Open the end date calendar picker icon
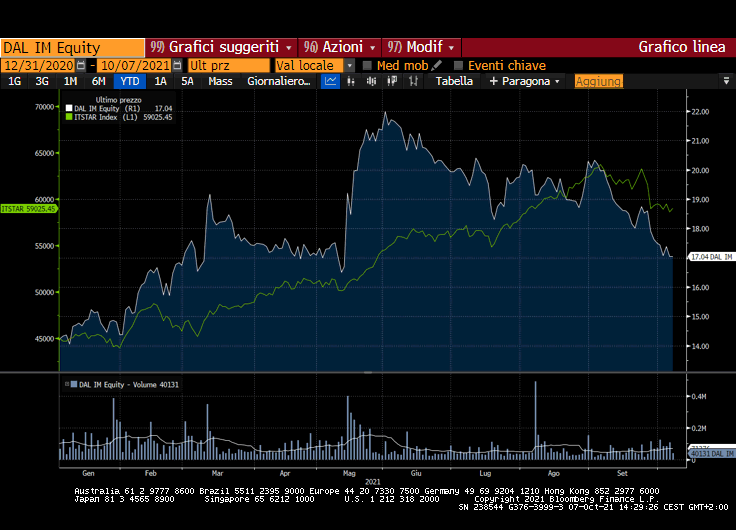Screen dimensions: 736x530 tap(178, 65)
